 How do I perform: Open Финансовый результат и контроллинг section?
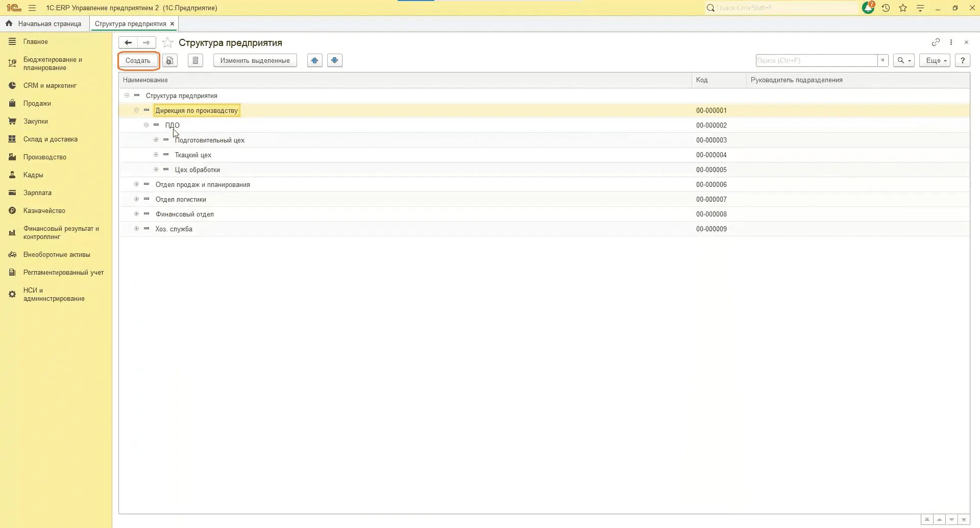point(61,232)
